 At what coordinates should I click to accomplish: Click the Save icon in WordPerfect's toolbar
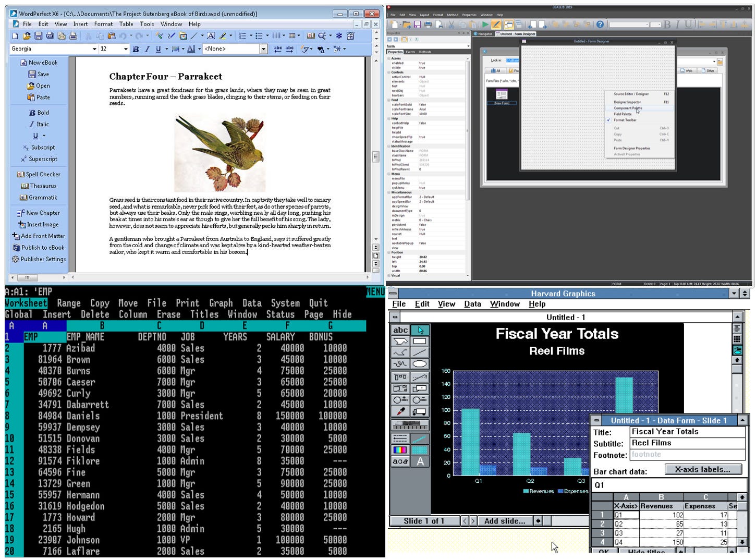click(38, 35)
